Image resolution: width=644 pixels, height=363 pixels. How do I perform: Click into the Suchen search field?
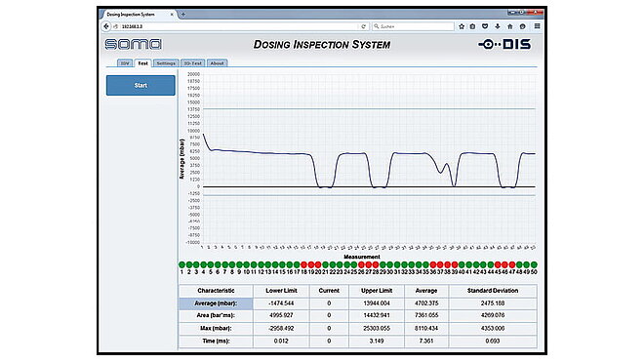point(413,26)
